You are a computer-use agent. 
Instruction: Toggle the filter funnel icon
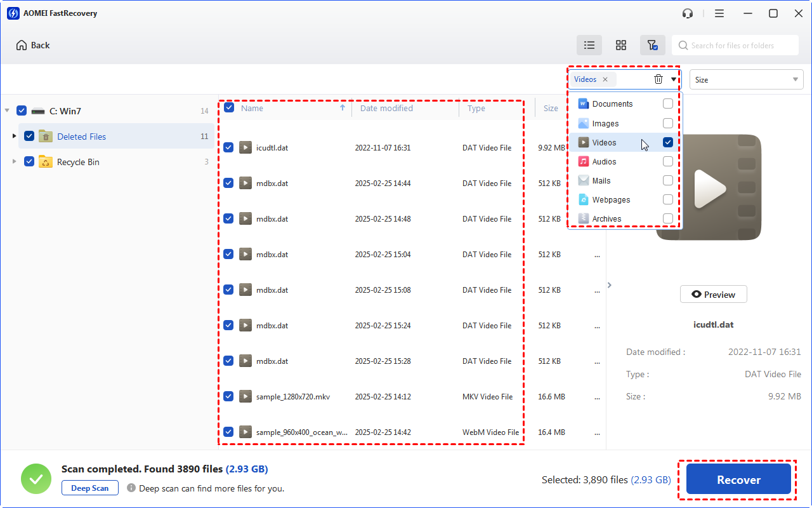click(x=652, y=45)
